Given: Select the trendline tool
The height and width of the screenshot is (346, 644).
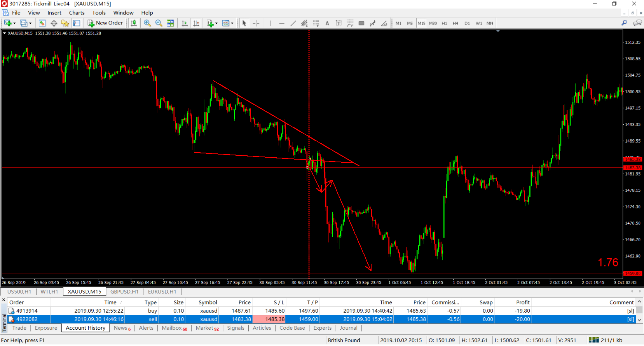Looking at the screenshot, I should point(293,23).
